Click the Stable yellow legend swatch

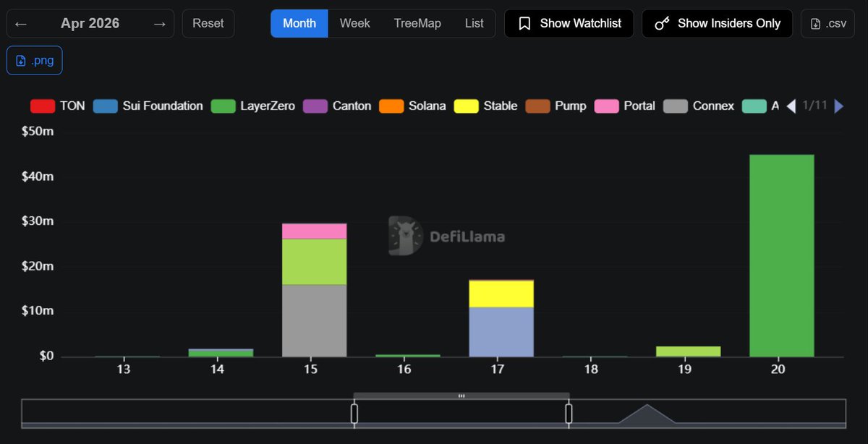tap(466, 106)
